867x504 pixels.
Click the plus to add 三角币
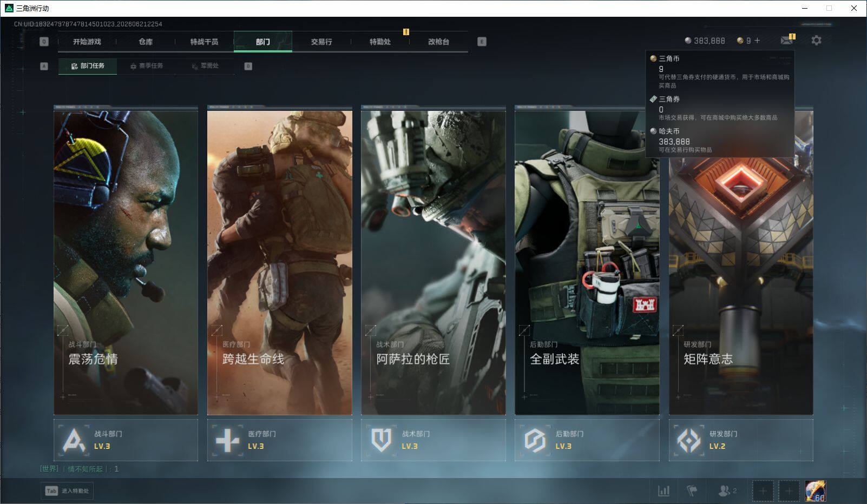click(757, 41)
